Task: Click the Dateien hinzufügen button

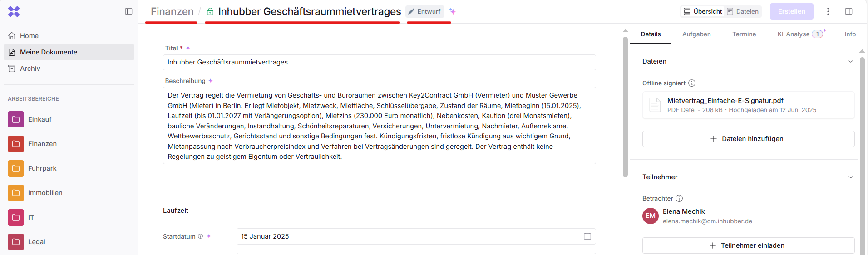Action: coord(748,139)
